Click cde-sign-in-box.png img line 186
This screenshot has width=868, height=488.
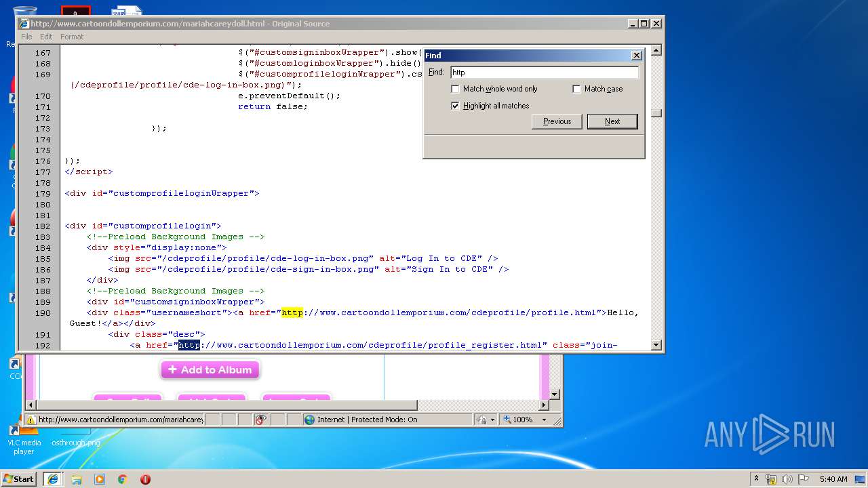click(x=309, y=269)
